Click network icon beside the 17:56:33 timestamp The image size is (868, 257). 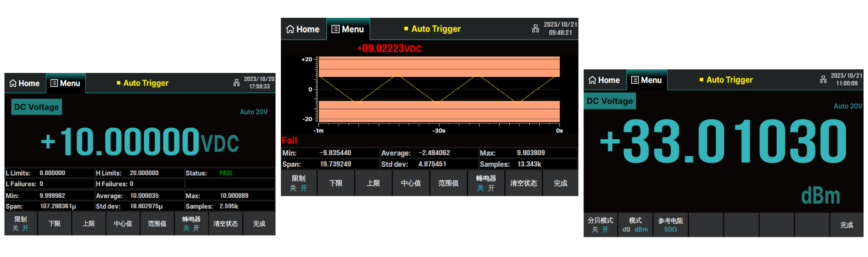pyautogui.click(x=236, y=83)
